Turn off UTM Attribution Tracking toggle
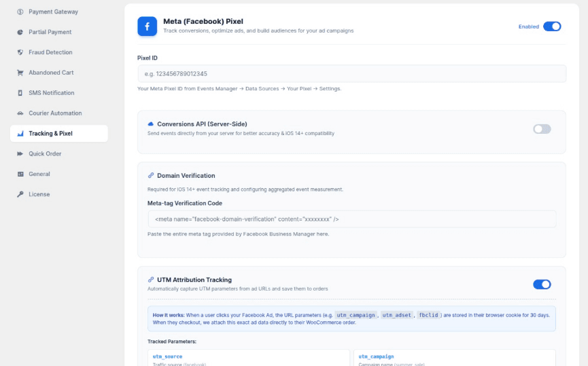Viewport: 588px width, 366px height. pos(542,285)
